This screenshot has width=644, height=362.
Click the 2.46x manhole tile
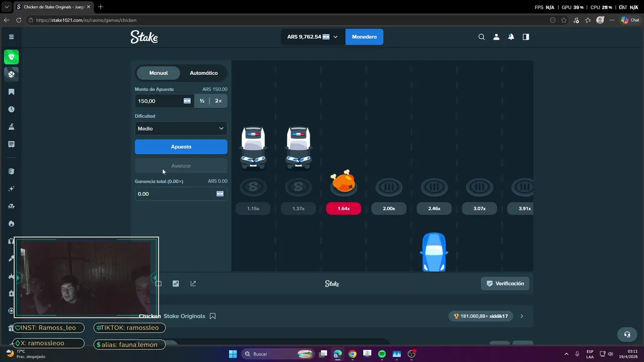tap(434, 188)
